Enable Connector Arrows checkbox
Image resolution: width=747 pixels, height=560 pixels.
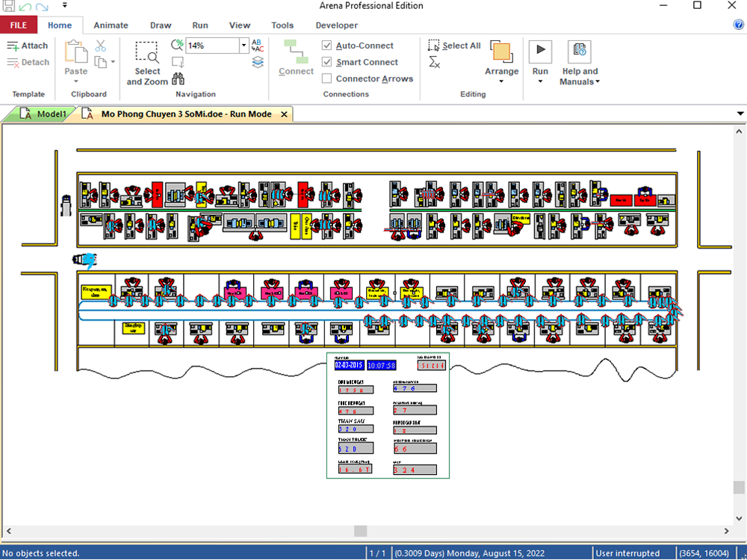tap(327, 78)
